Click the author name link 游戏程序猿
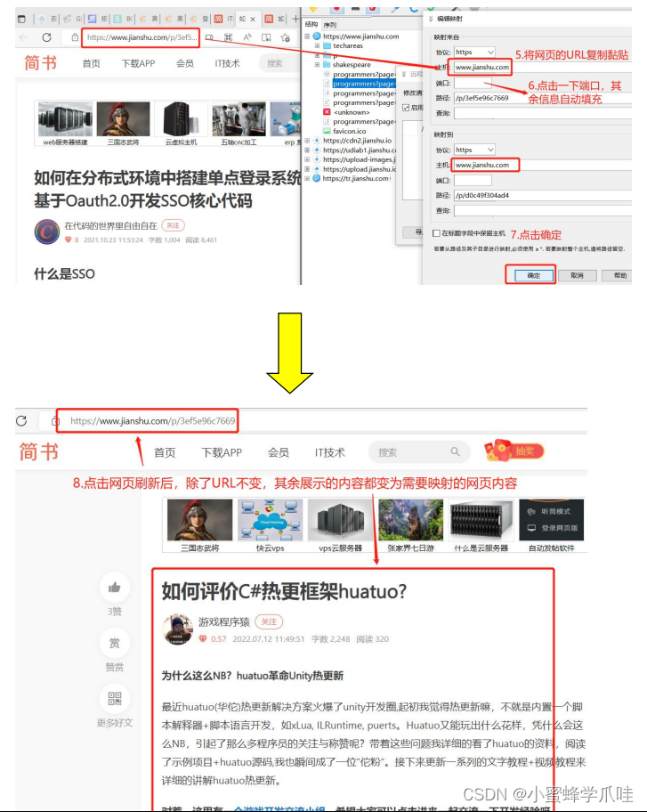647x812 pixels. pyautogui.click(x=224, y=622)
